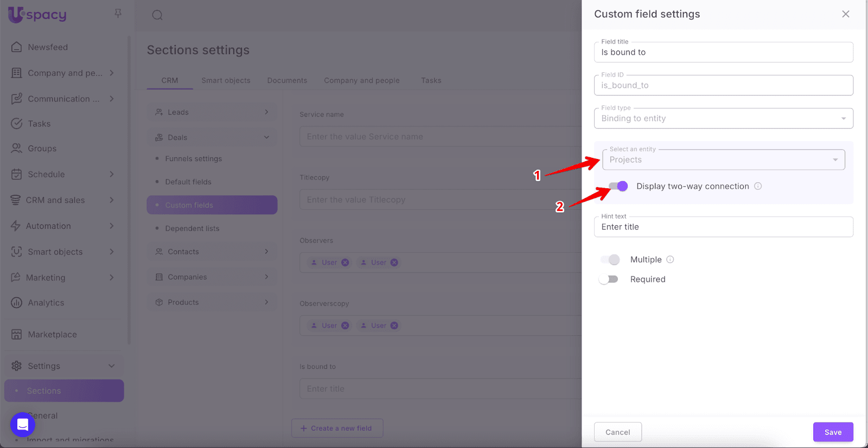The height and width of the screenshot is (448, 868).
Task: Open the Select an entity dropdown
Action: (x=723, y=160)
